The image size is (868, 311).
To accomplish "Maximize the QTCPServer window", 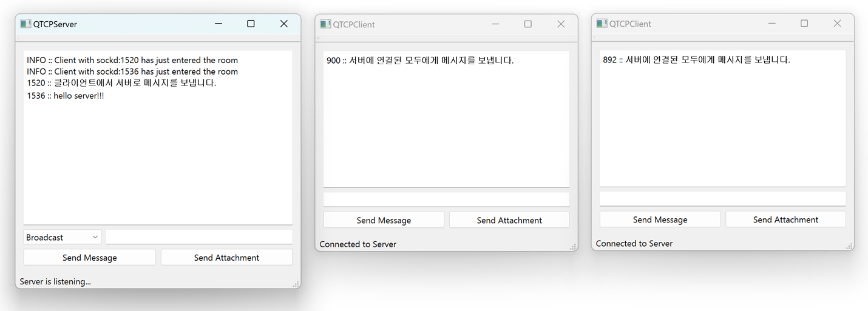I will point(251,24).
